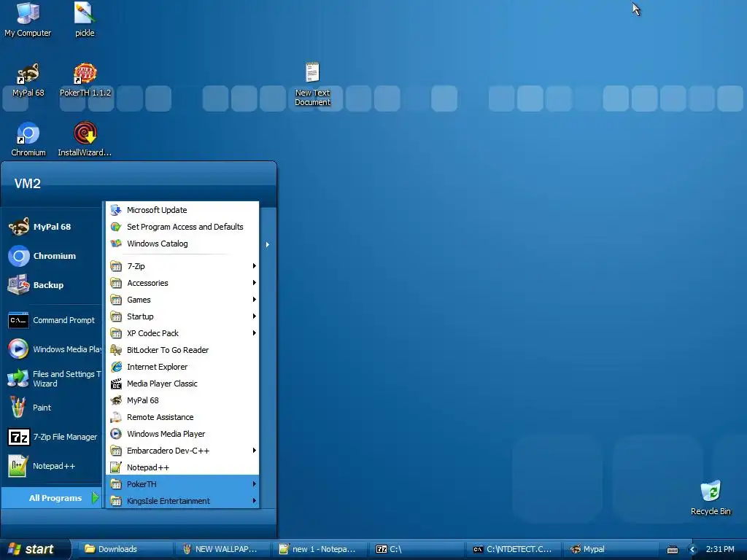747x560 pixels.
Task: Click MyPal 68 in All Programs list
Action: point(182,400)
